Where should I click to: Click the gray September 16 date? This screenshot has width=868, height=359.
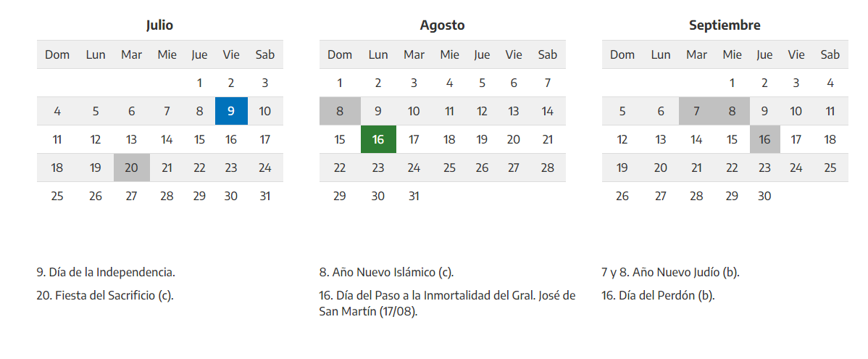pyautogui.click(x=764, y=139)
